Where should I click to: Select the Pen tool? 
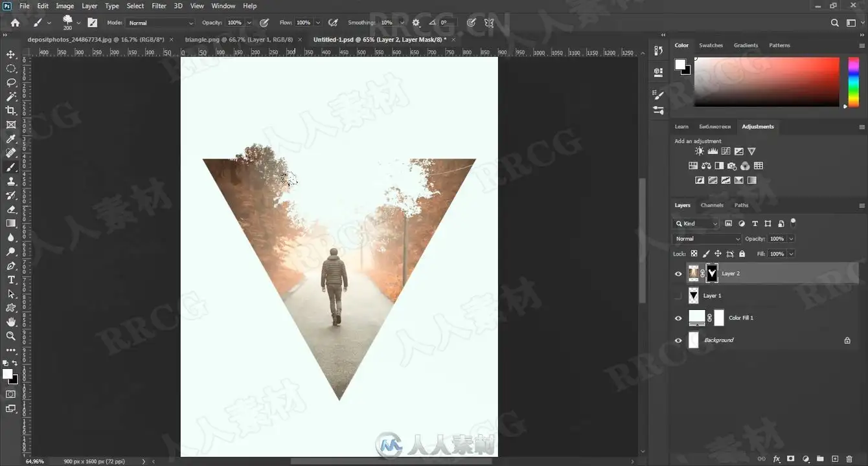coord(11,266)
